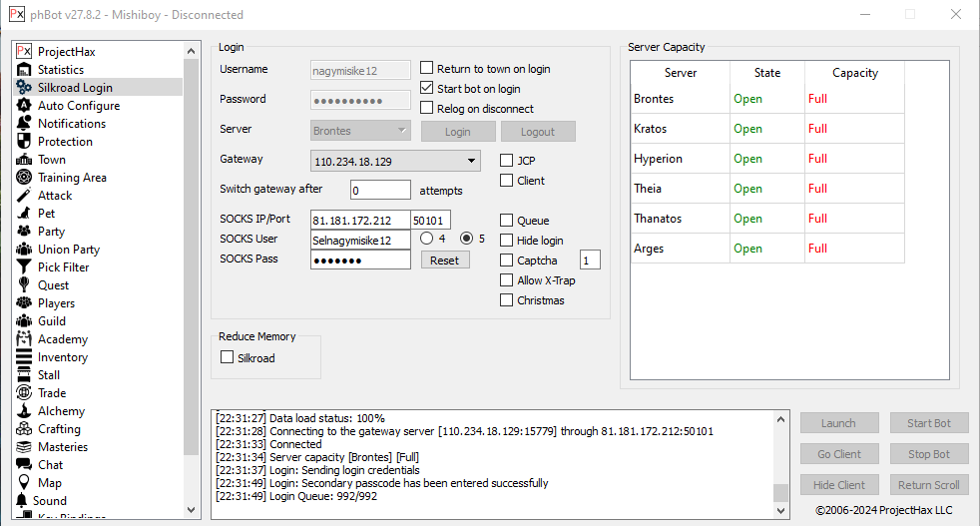Select the Pick Filter funnel icon
The width and height of the screenshot is (980, 526).
tap(24, 267)
